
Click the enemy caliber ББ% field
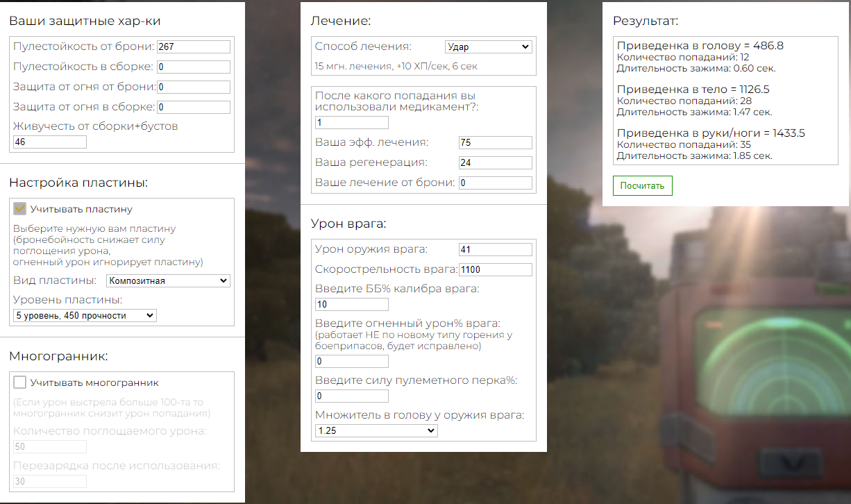(x=352, y=304)
